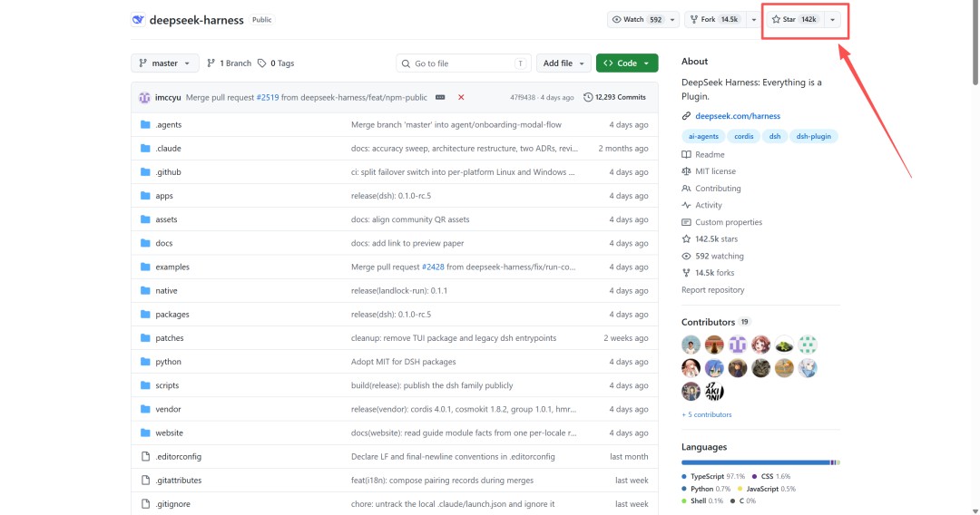This screenshot has width=980, height=515.
Task: Click the red failed status X icon
Action: pyautogui.click(x=461, y=97)
